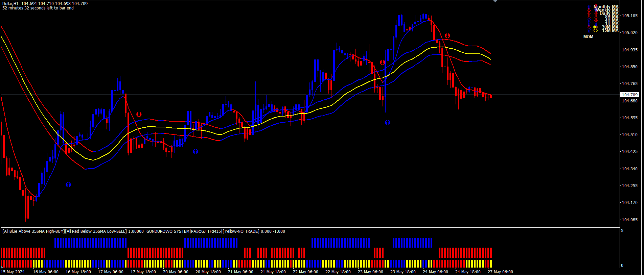Screen dimensions: 644x275
Task: Click the 104.935 price scale label
Action: [630, 50]
